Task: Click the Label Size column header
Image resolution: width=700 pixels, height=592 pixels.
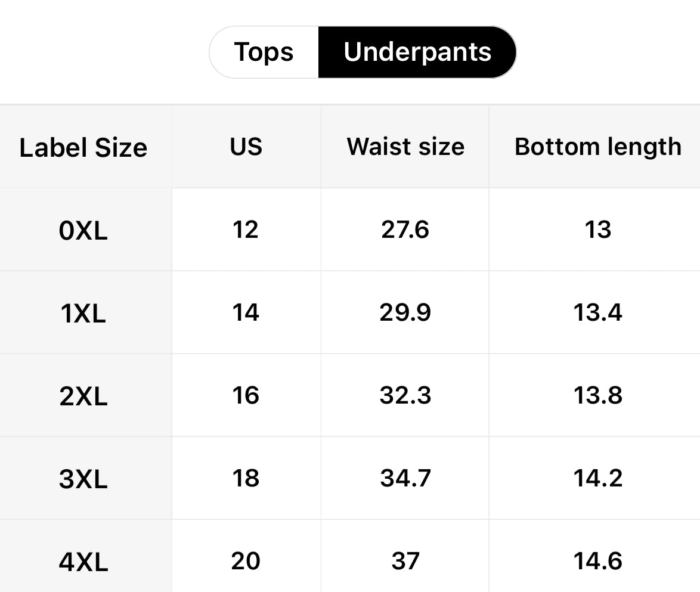Action: 83,147
